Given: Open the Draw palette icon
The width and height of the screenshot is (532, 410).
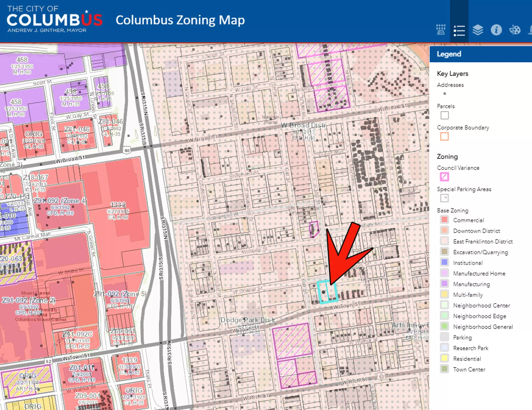Looking at the screenshot, I should [515, 30].
